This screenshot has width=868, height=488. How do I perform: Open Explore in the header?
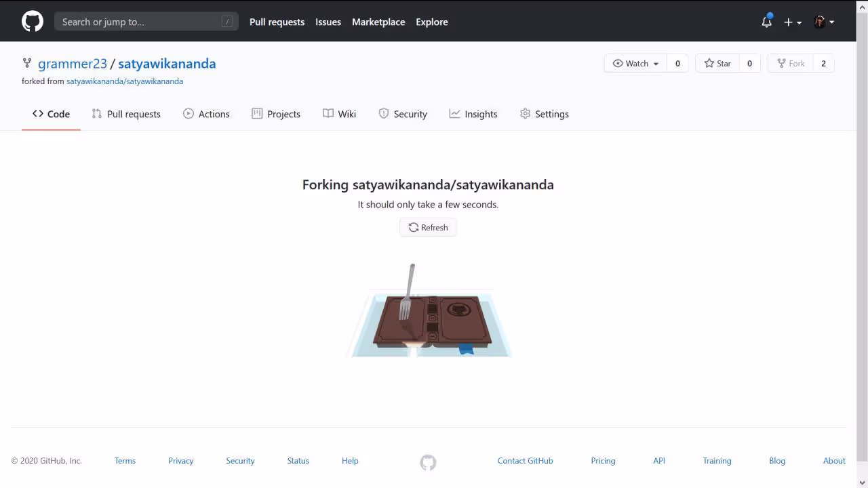[432, 22]
